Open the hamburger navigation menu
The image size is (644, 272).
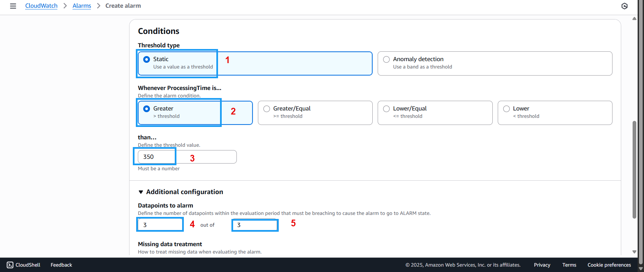tap(13, 6)
